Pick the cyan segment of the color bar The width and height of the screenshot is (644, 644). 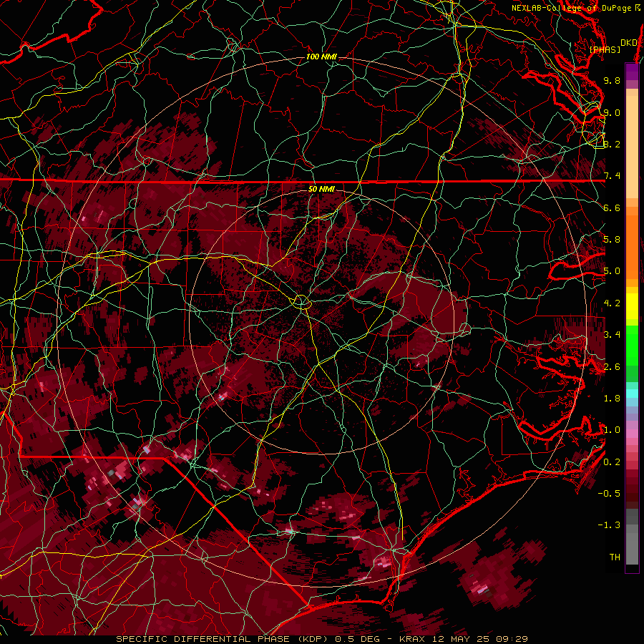[x=632, y=394]
